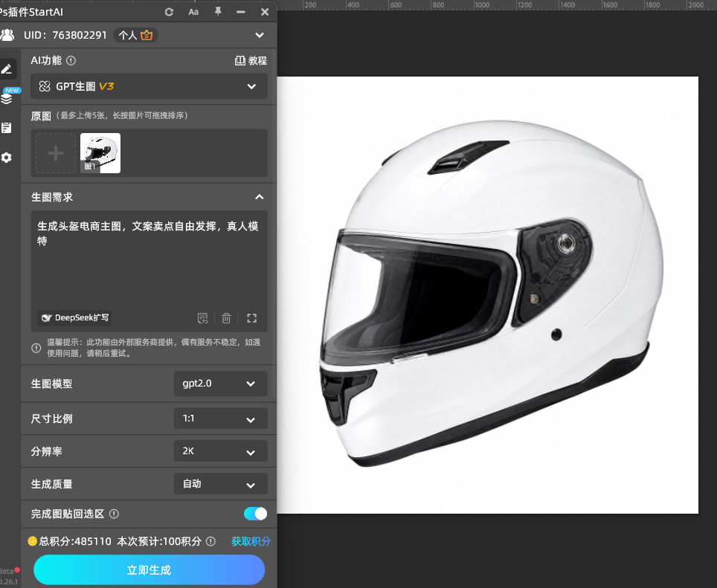Screen dimensions: 717x588
Task: Click the helmet image on the canvas
Action: (491, 294)
